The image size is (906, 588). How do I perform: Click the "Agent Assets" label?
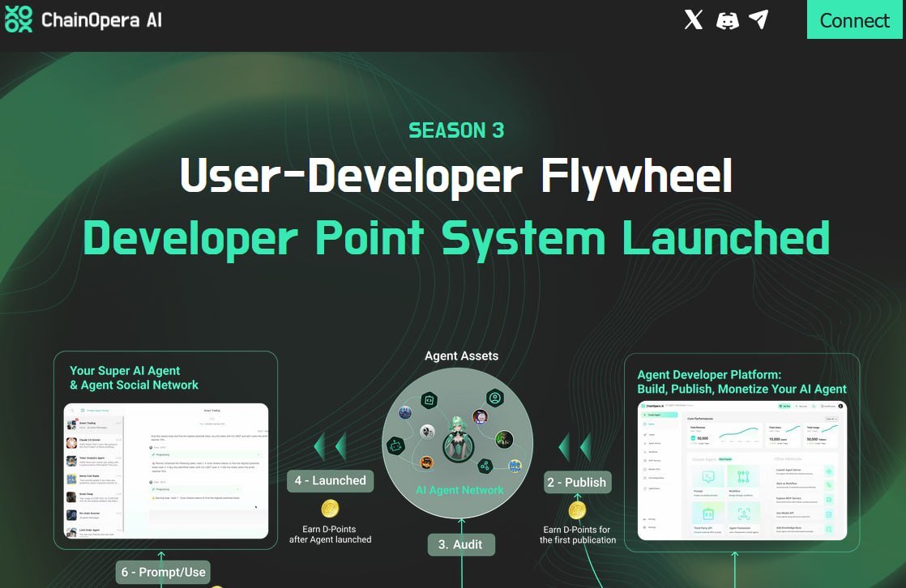pyautogui.click(x=462, y=356)
